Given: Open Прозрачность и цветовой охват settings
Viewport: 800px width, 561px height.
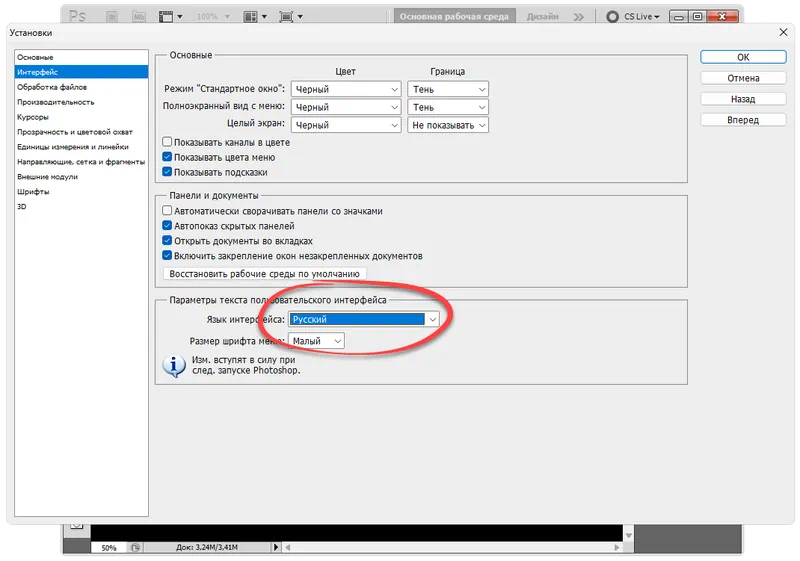Looking at the screenshot, I should (x=82, y=132).
